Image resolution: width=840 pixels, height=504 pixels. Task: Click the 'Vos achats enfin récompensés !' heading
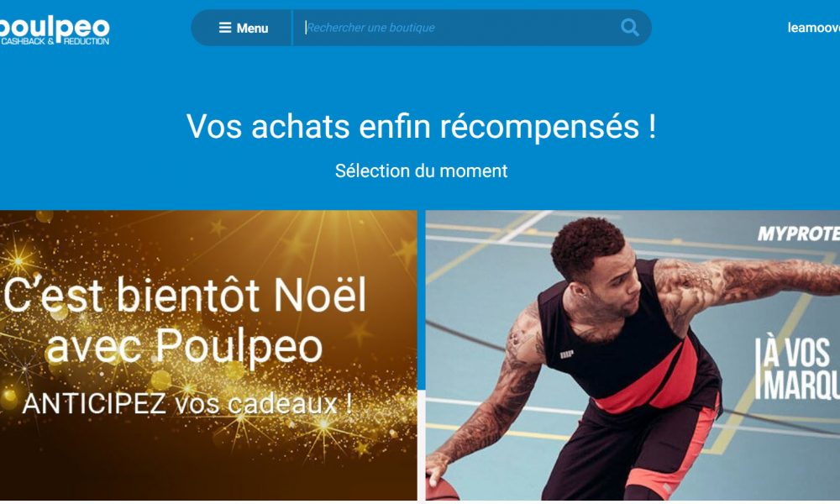pyautogui.click(x=421, y=126)
